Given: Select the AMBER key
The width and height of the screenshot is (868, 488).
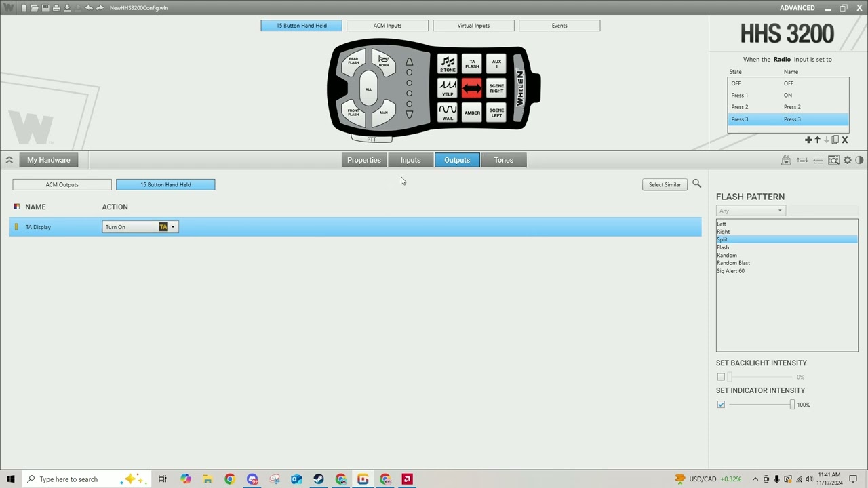Looking at the screenshot, I should 472,113.
